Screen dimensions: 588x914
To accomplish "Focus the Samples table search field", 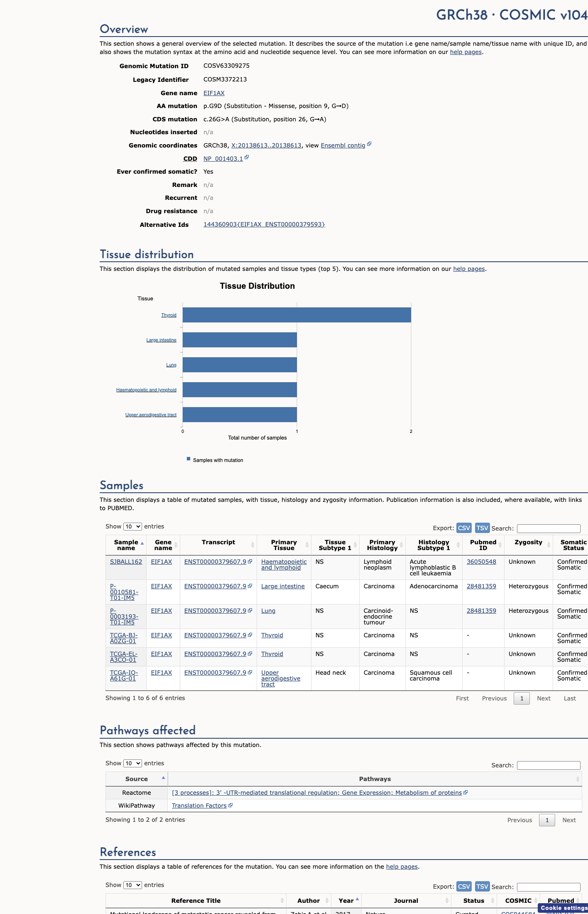I will (549, 528).
